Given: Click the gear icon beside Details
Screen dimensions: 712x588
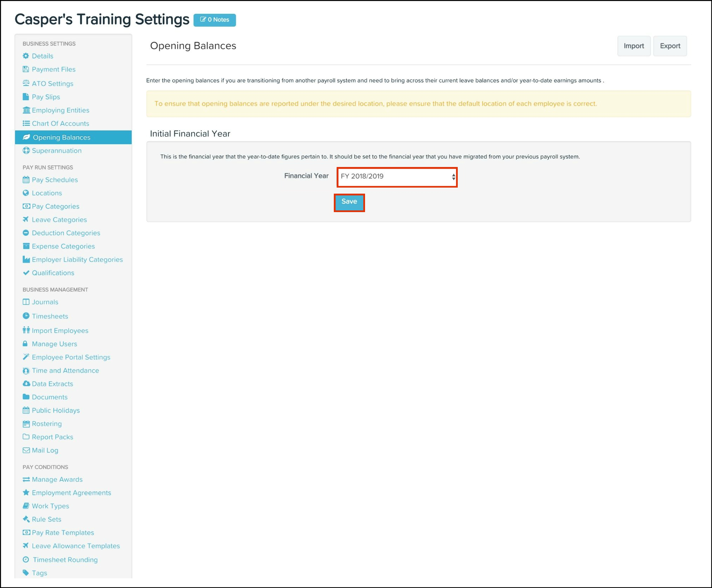Looking at the screenshot, I should (x=26, y=56).
